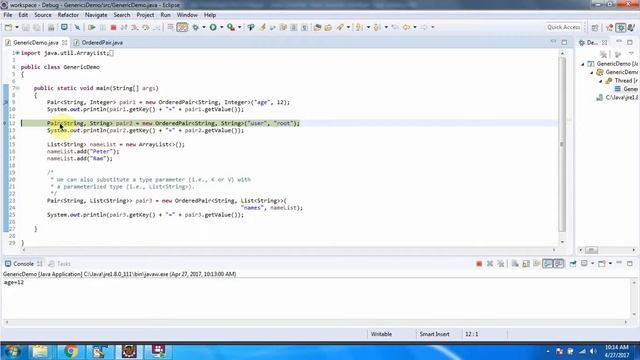Viewport: 640px width, 360px height.
Task: Collapse the Thread node in Debug view
Action: pos(601,81)
